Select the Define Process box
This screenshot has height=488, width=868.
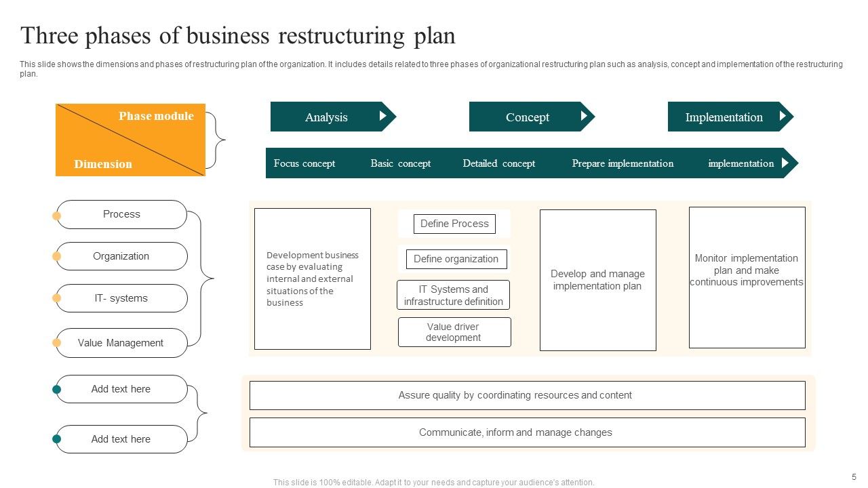click(454, 224)
